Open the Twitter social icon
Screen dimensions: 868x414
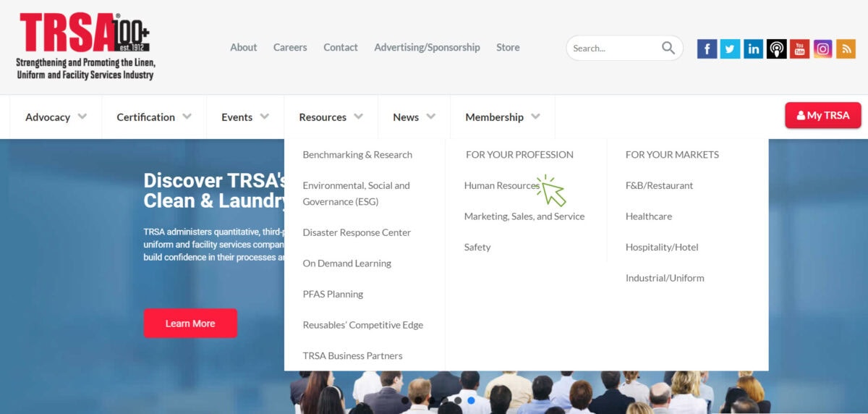(x=730, y=48)
